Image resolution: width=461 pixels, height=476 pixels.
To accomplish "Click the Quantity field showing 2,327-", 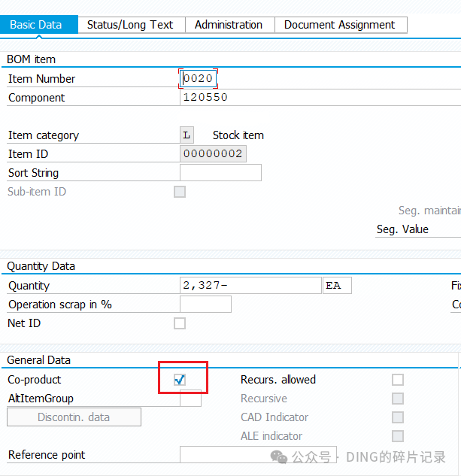I will tap(250, 285).
